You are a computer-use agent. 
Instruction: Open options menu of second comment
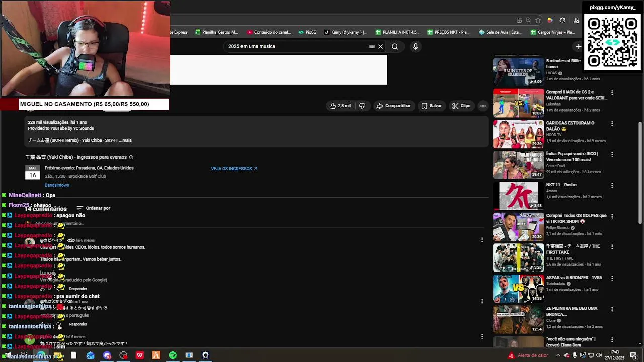(482, 301)
